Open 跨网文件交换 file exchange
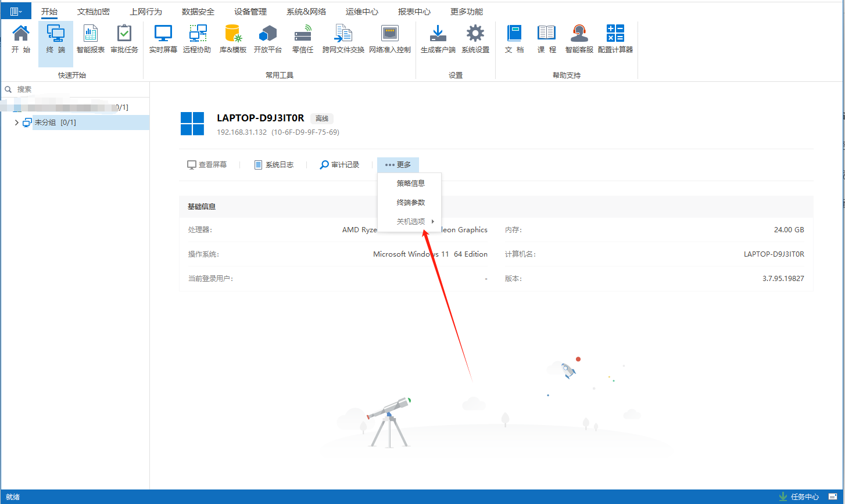 click(x=343, y=39)
